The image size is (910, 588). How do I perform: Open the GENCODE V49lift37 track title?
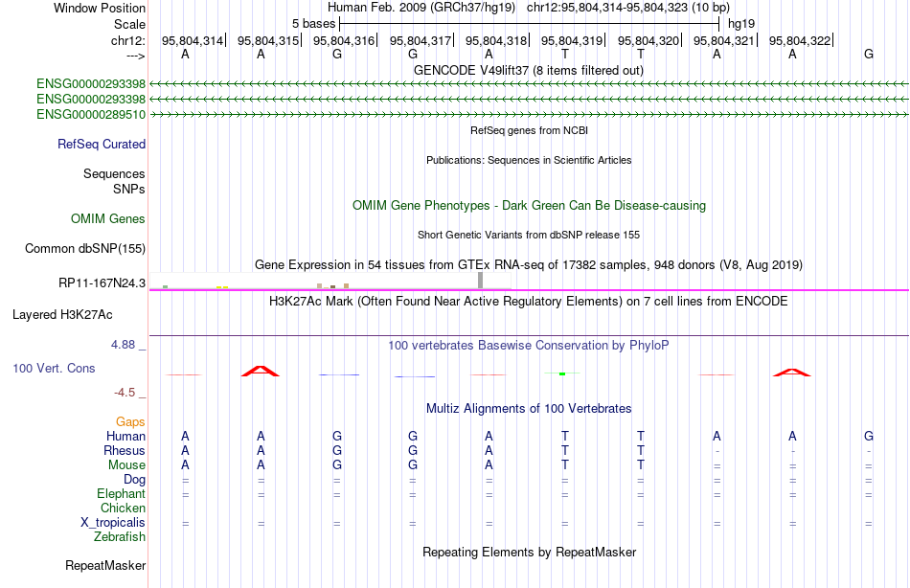pyautogui.click(x=529, y=70)
